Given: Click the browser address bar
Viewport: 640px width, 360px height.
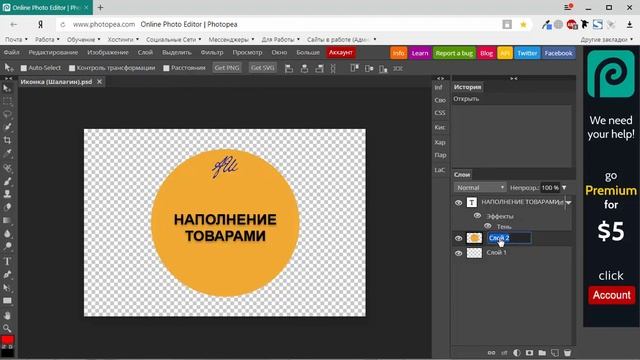Looking at the screenshot, I should [x=282, y=24].
